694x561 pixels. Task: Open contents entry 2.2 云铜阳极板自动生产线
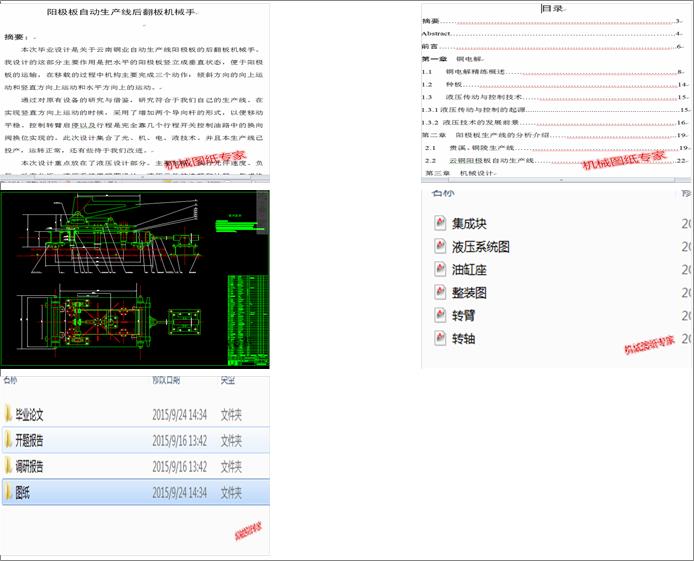tap(557, 161)
